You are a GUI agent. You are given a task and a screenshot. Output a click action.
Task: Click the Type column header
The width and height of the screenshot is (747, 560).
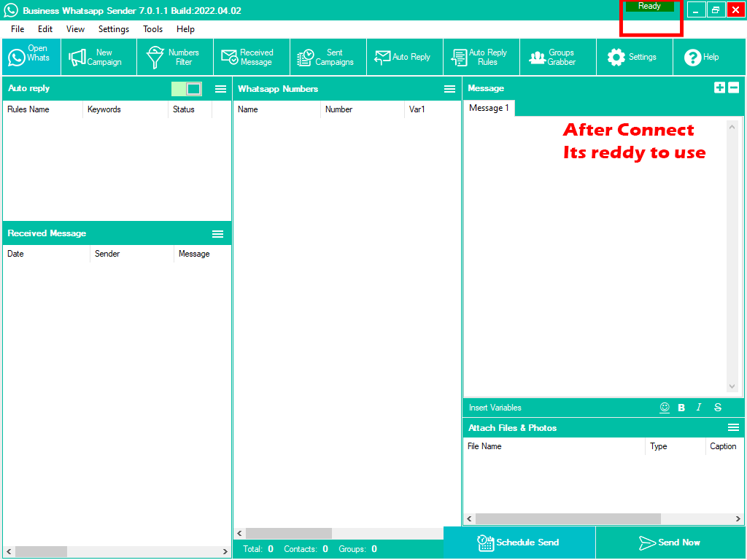pos(675,446)
